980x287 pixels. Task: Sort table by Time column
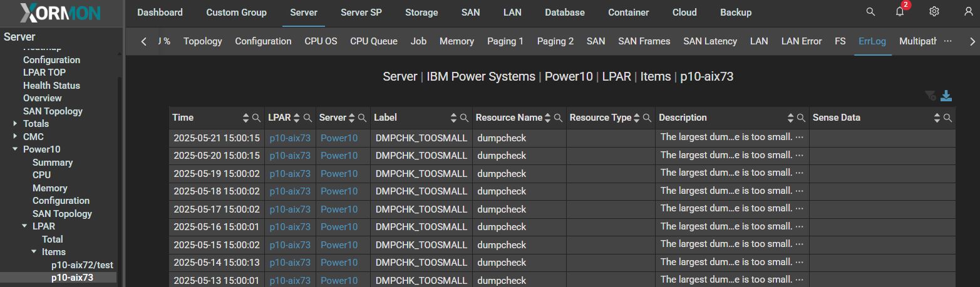(x=246, y=118)
